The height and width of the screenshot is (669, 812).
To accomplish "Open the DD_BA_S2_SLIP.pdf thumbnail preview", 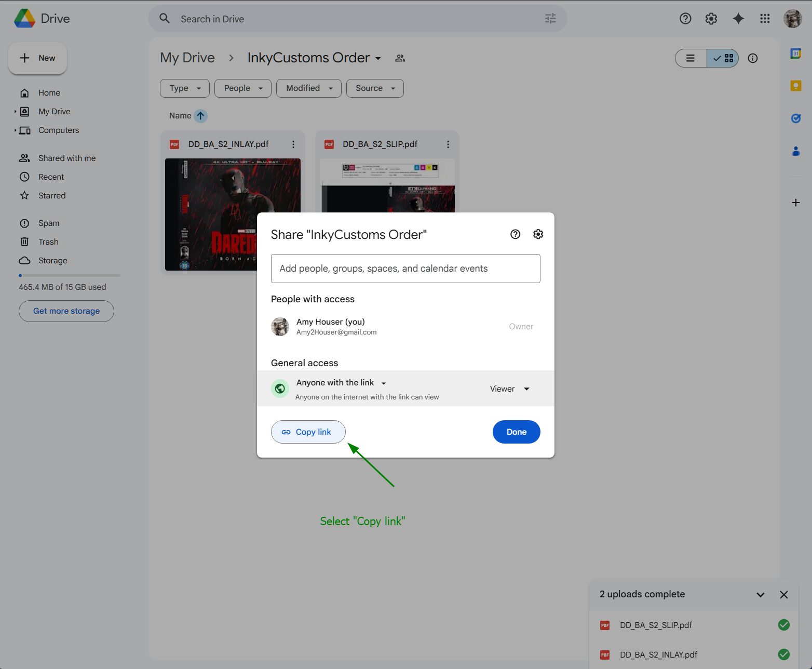I will tap(387, 185).
